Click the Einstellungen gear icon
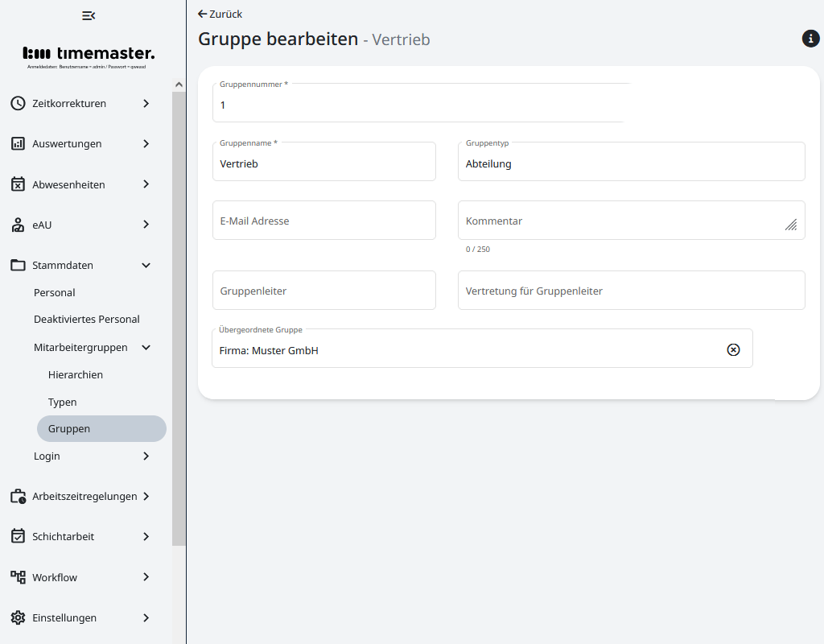The width and height of the screenshot is (824, 644). pos(18,617)
